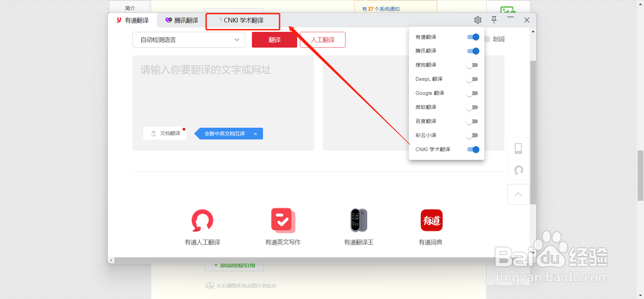Viewport: 644px width, 299px height.
Task: Click the Youdao logo on first tab
Action: [119, 20]
